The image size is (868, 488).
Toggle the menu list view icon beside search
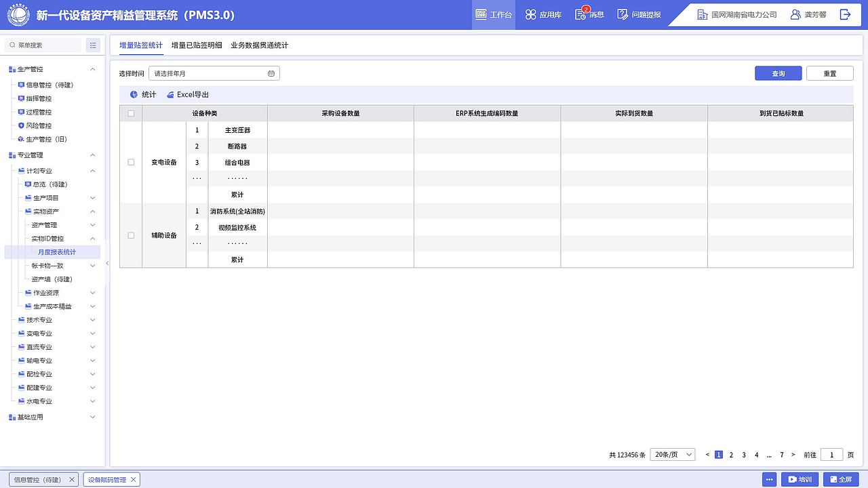click(93, 45)
